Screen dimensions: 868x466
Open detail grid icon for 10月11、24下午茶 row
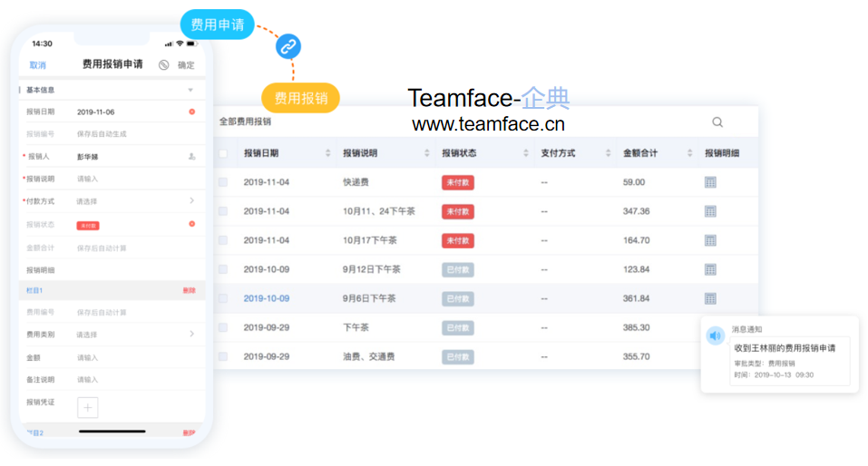[x=710, y=211]
